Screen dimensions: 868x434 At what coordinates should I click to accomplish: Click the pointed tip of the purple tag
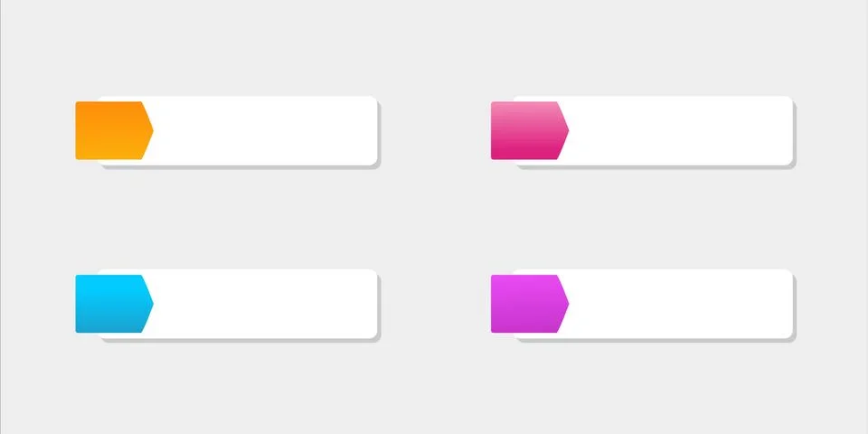pyautogui.click(x=565, y=304)
